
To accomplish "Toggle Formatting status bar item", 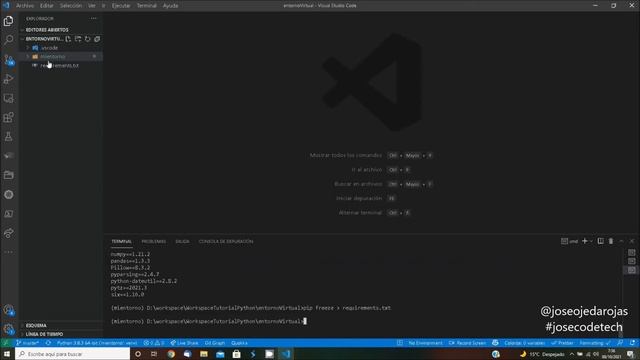I will 595,343.
